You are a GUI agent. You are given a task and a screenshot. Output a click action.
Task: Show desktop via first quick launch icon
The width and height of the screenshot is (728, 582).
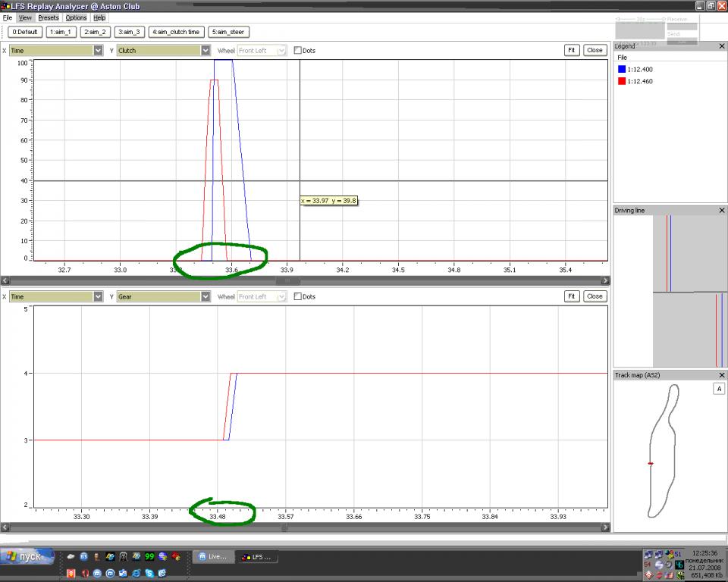[71, 556]
